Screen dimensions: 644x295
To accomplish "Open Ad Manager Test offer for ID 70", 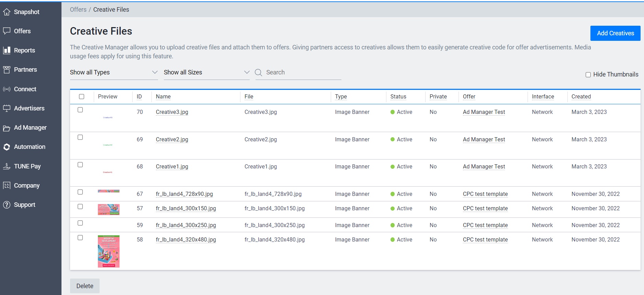I will pos(484,112).
